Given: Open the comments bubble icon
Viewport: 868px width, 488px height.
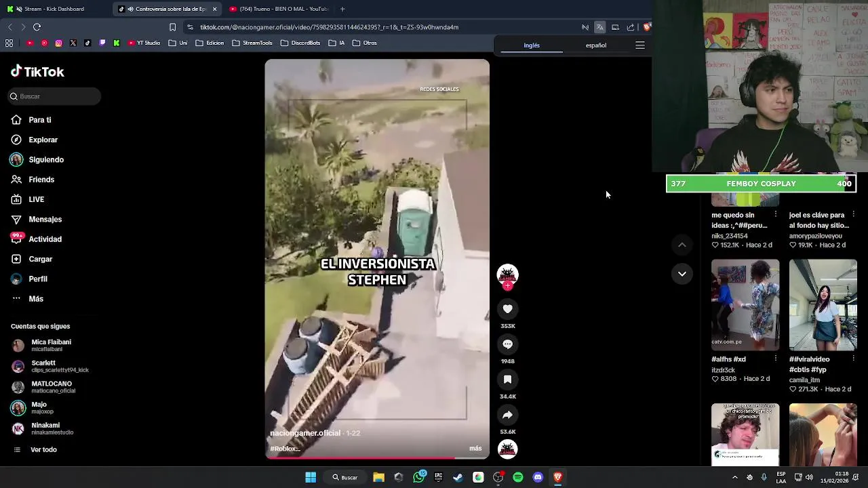Looking at the screenshot, I should [x=507, y=344].
